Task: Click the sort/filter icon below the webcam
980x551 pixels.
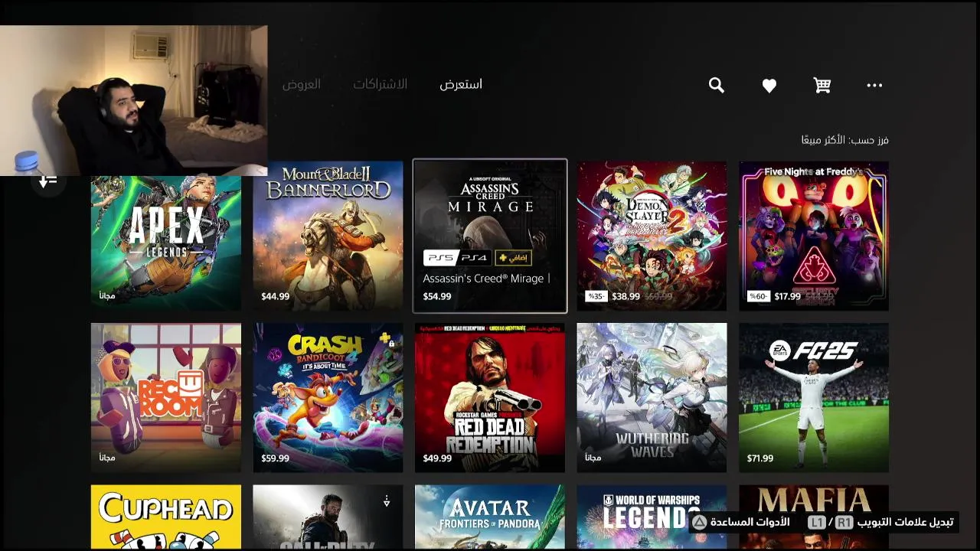Action: (x=47, y=181)
